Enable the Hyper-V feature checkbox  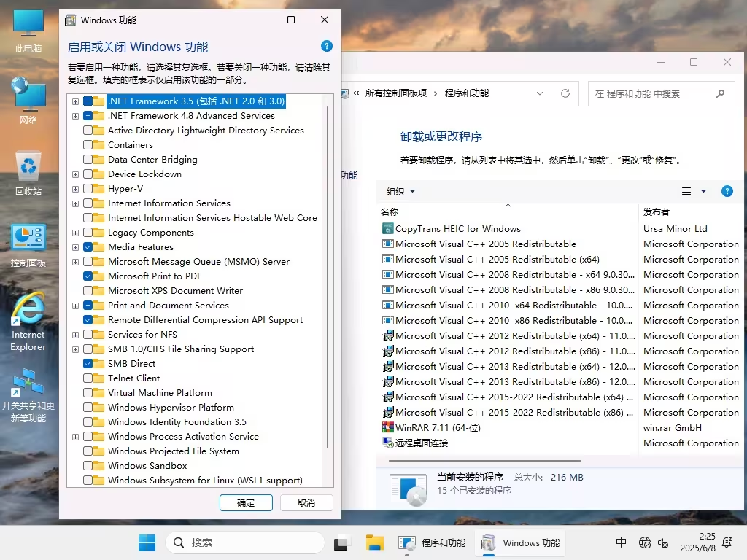click(x=88, y=189)
